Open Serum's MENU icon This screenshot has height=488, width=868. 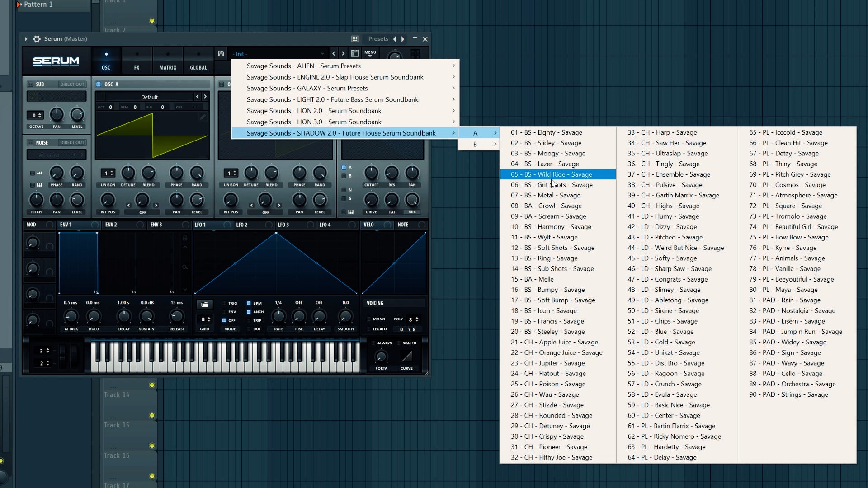(x=371, y=53)
